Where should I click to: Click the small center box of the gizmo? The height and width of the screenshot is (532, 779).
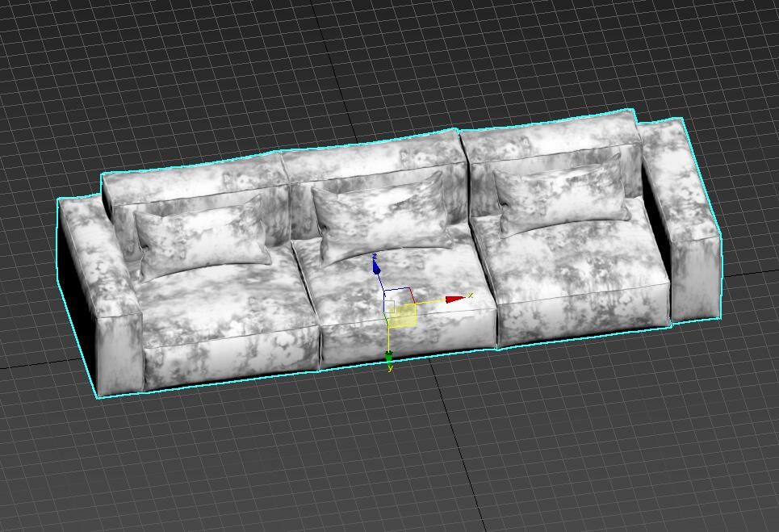(388, 306)
